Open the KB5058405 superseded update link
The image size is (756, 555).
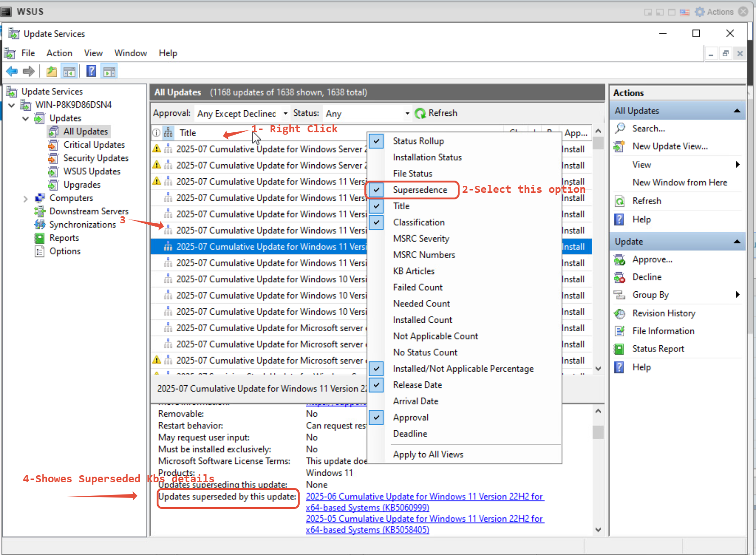point(425,525)
